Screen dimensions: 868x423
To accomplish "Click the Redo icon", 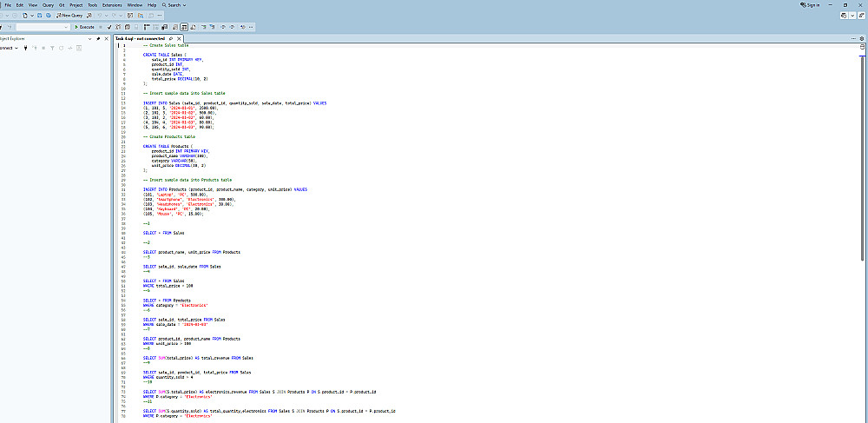I will [114, 16].
